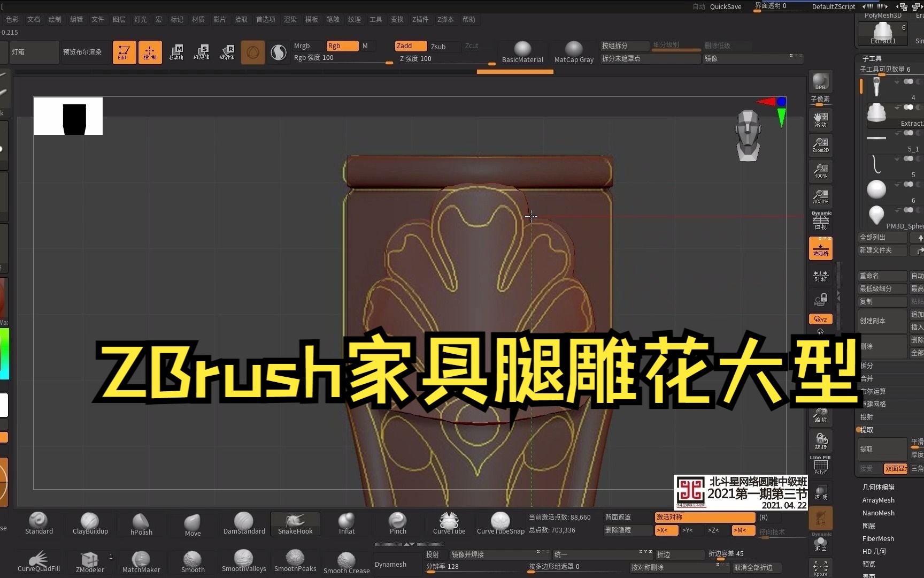Open the 笔触 stroke menu
The width and height of the screenshot is (924, 578).
tap(333, 19)
